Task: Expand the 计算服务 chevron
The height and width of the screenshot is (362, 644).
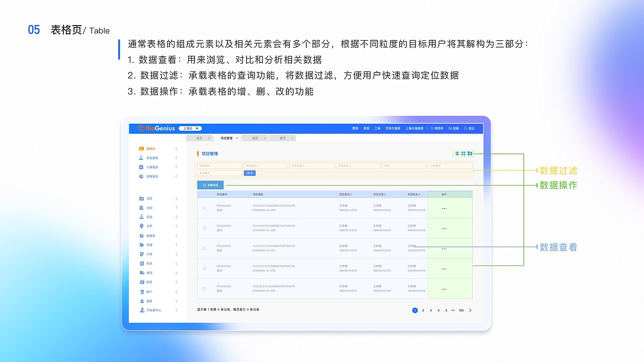Action: [176, 167]
